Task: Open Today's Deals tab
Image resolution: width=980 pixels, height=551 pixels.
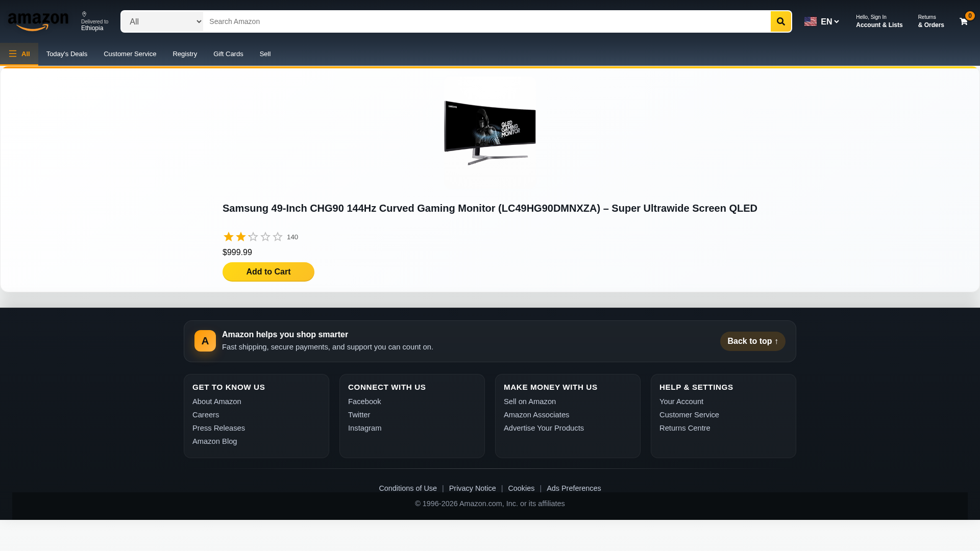Action: (x=67, y=54)
